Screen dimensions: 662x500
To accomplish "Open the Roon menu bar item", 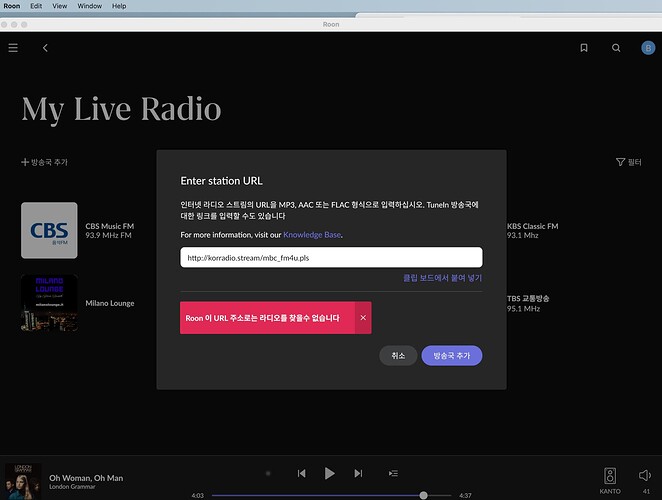I will pyautogui.click(x=12, y=6).
